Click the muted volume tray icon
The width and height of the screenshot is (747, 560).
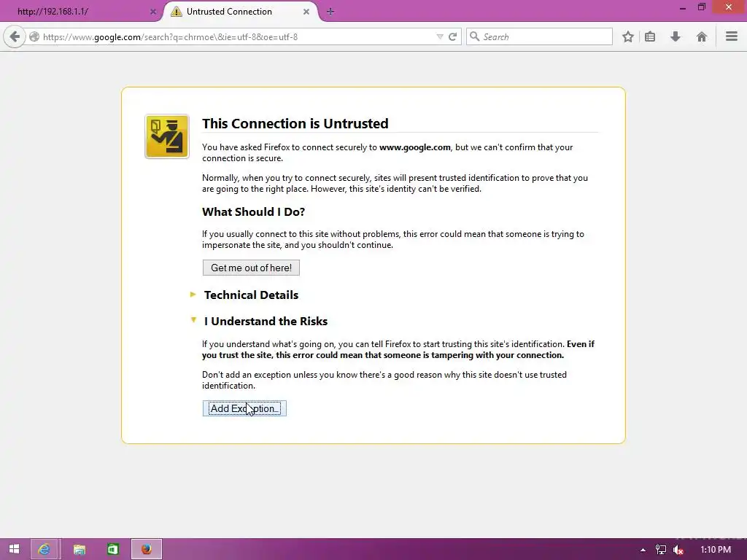click(x=678, y=550)
